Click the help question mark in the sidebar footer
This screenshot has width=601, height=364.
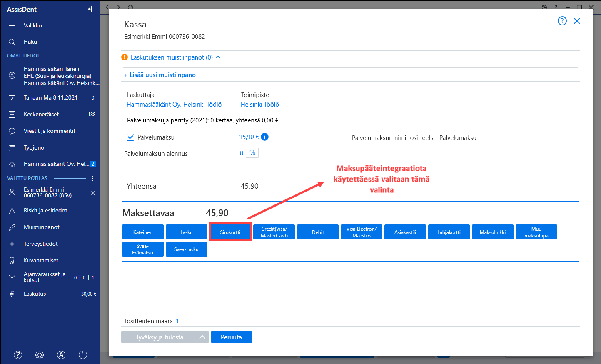click(18, 355)
